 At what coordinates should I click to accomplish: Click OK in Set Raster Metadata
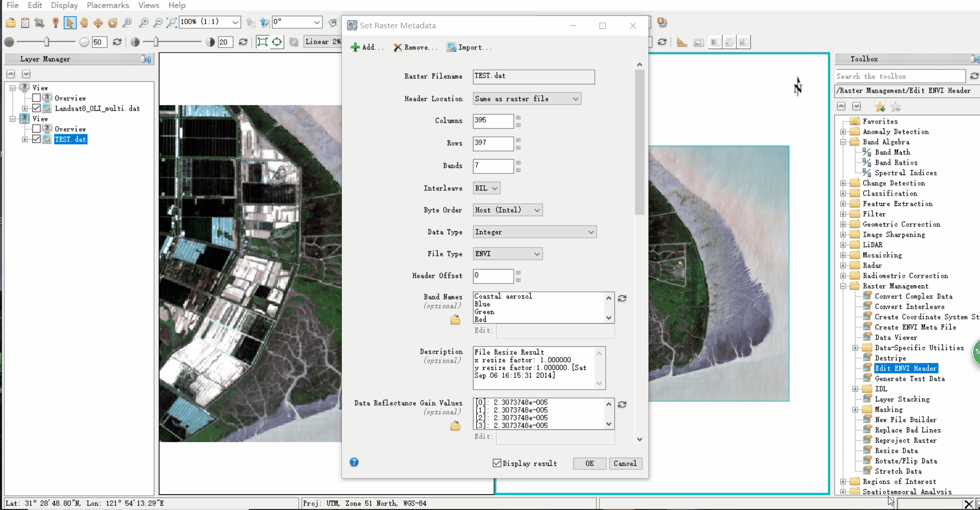click(x=589, y=464)
